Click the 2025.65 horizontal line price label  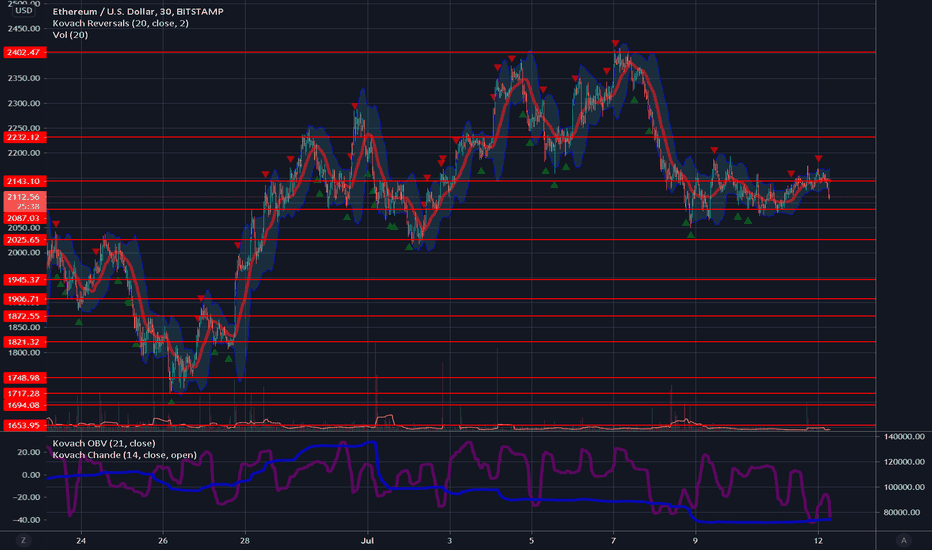[x=24, y=240]
